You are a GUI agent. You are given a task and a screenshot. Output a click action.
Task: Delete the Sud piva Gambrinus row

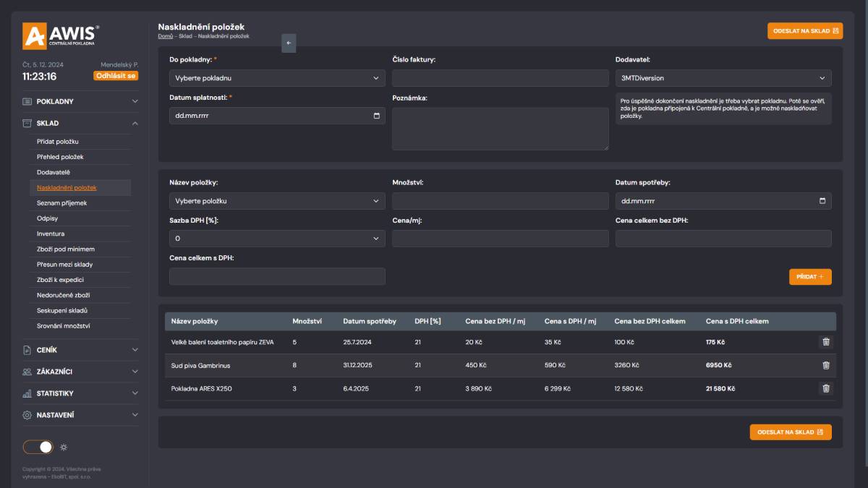coord(825,365)
